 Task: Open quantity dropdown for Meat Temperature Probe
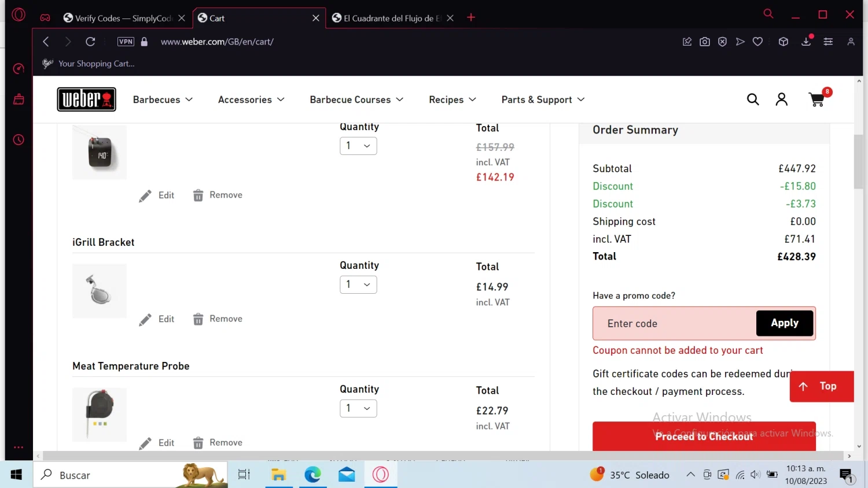pyautogui.click(x=358, y=408)
